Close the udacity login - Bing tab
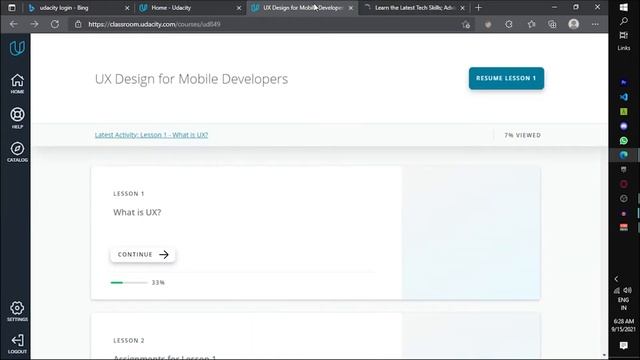The image size is (640, 360). (x=127, y=8)
